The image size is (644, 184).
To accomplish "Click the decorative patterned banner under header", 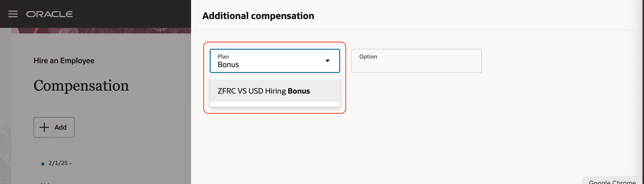I will (101, 31).
